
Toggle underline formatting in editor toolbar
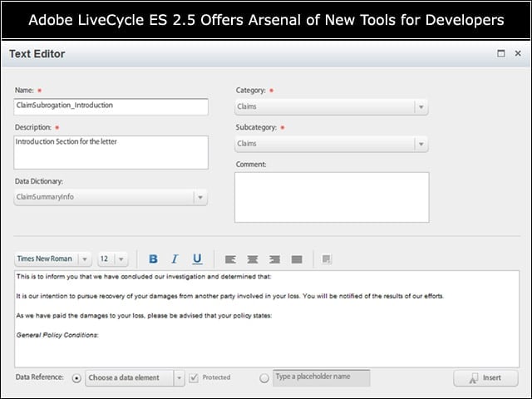197,259
